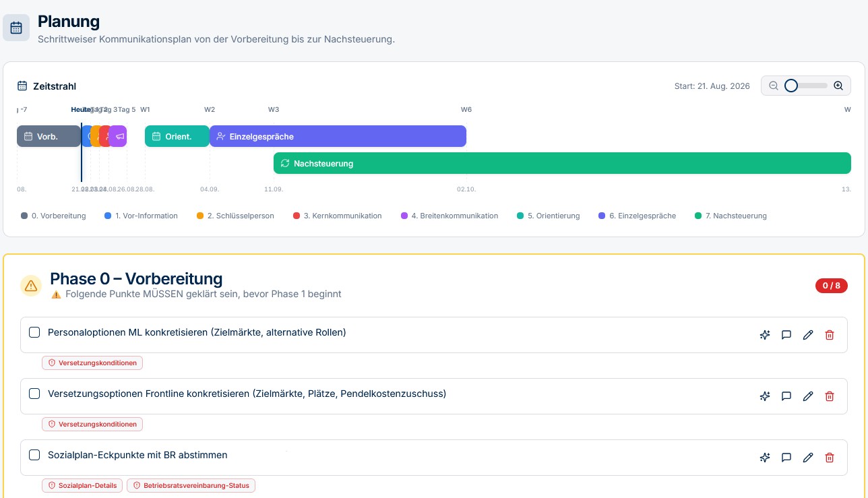The height and width of the screenshot is (498, 868).
Task: Click Versetzungskonditionen tag under Personaloptionen ML
Action: coord(92,363)
